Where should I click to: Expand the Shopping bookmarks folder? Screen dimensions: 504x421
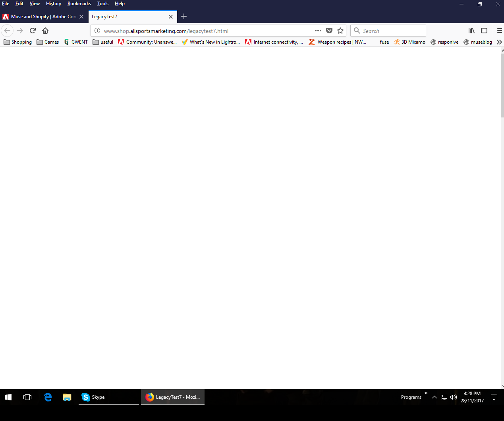18,42
